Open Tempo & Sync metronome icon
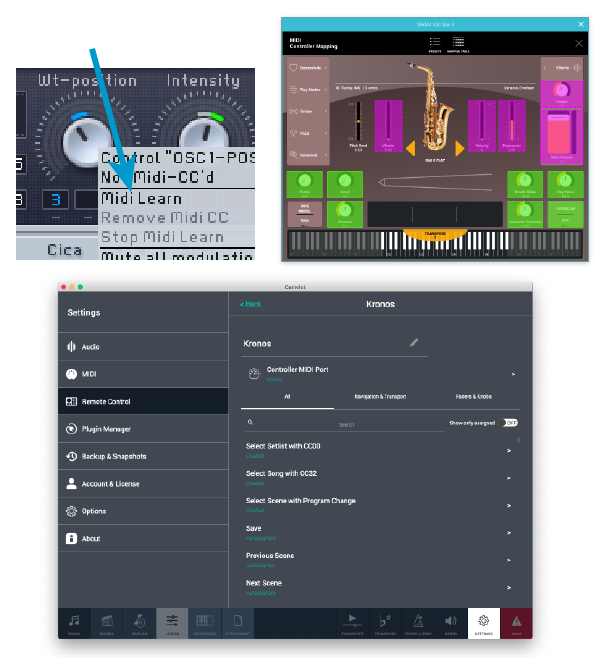Screen dimensions: 601x658 [x=418, y=623]
